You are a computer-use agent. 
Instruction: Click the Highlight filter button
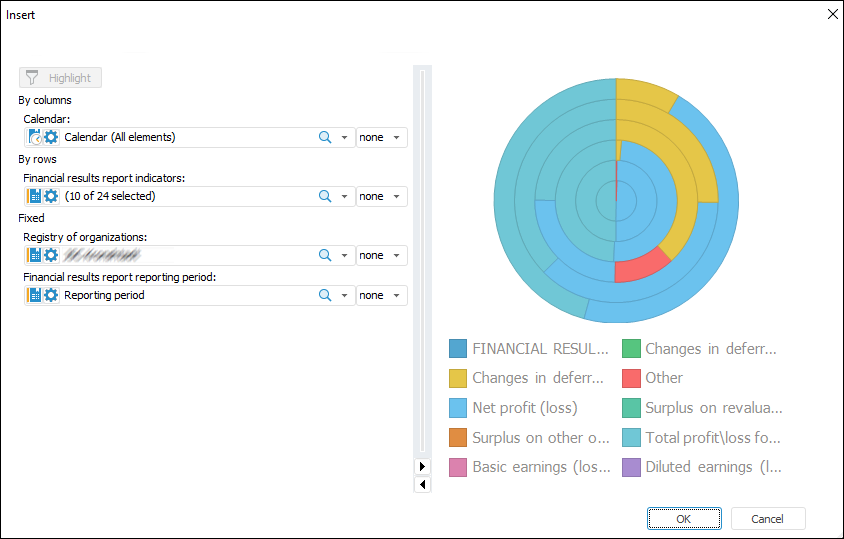60,78
